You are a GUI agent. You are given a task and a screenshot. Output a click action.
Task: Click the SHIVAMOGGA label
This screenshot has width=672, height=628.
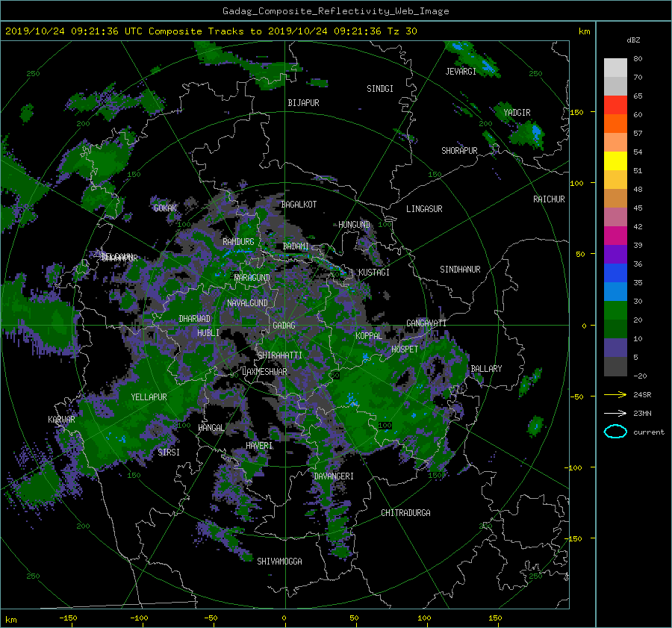click(279, 562)
